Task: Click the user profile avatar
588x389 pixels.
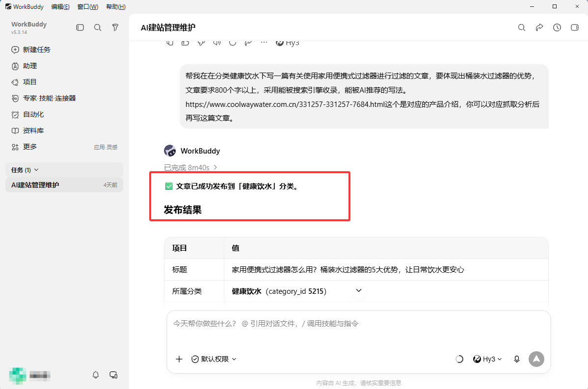Action: coord(18,375)
